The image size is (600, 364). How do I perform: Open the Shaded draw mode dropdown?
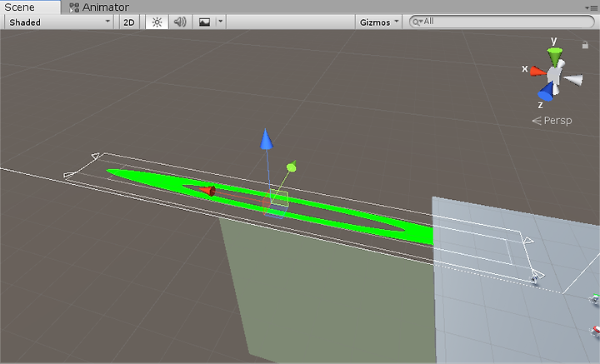coord(59,22)
